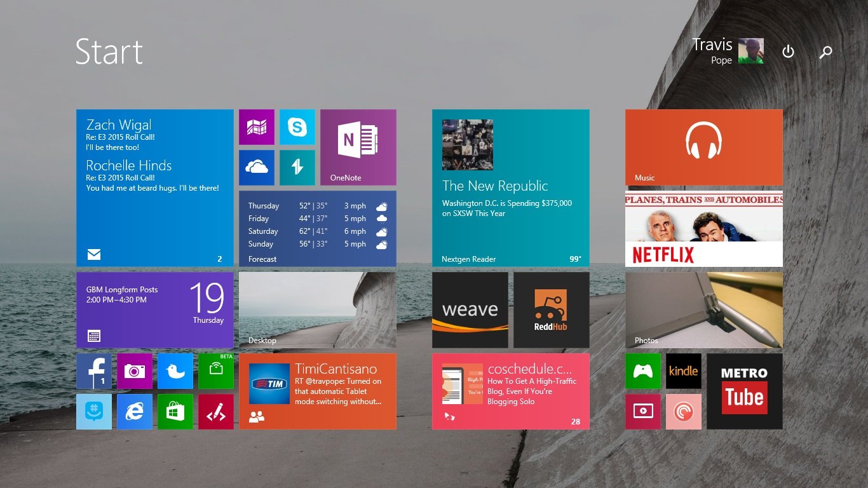The height and width of the screenshot is (488, 868).
Task: Open the Facebook tile
Action: (x=94, y=371)
